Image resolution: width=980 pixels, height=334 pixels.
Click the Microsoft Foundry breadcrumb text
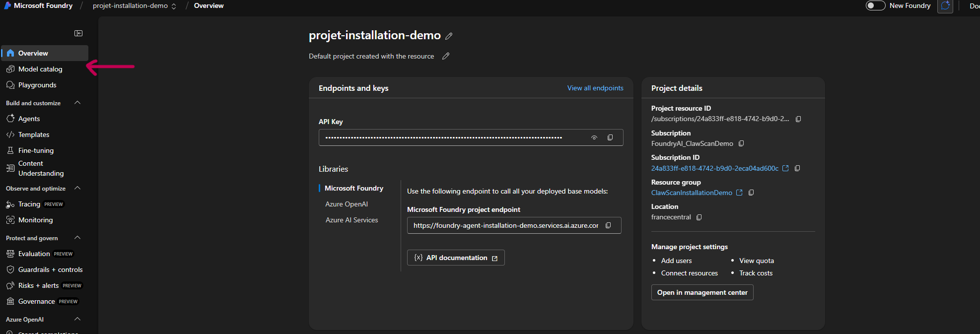[43, 5]
